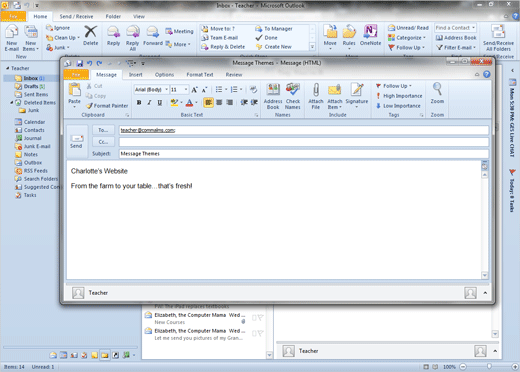Click the Send envelope button
The width and height of the screenshot is (520, 372).
(x=77, y=141)
